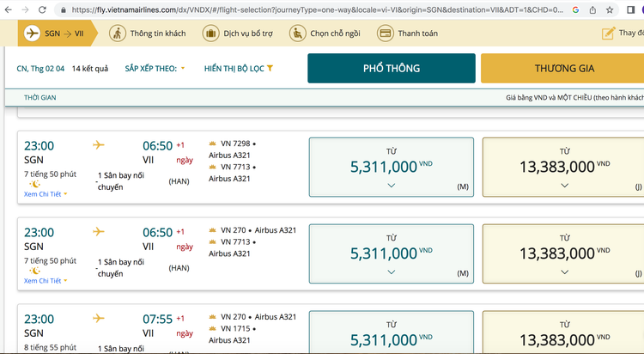Image resolution: width=644 pixels, height=354 pixels.
Task: Click Hiển thị bộ lọc filter text
Action: pos(234,68)
